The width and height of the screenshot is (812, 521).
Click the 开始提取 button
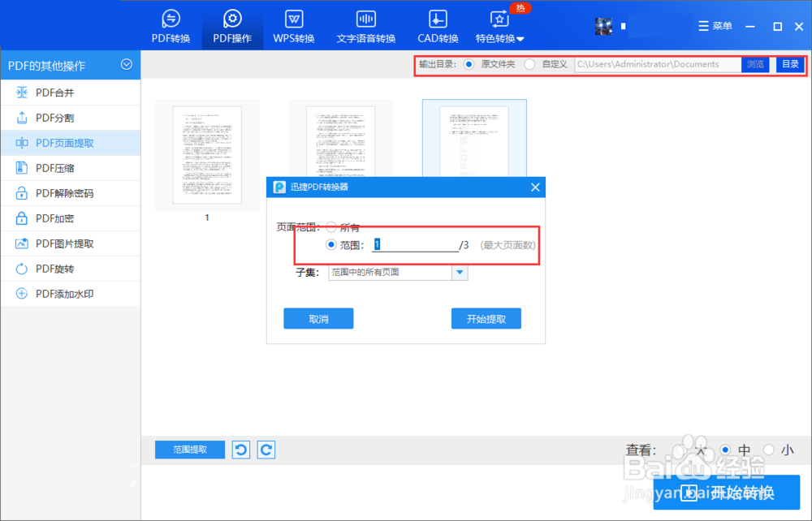[486, 318]
